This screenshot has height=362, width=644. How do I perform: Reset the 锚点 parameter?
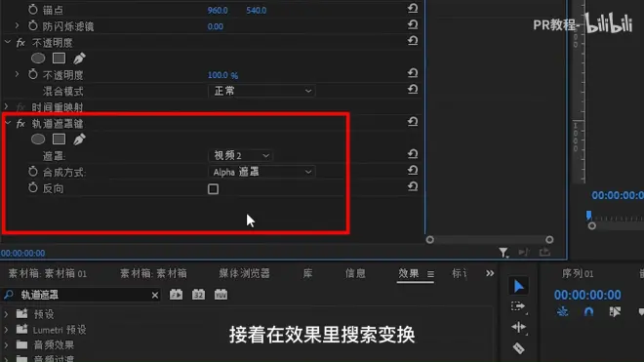413,8
